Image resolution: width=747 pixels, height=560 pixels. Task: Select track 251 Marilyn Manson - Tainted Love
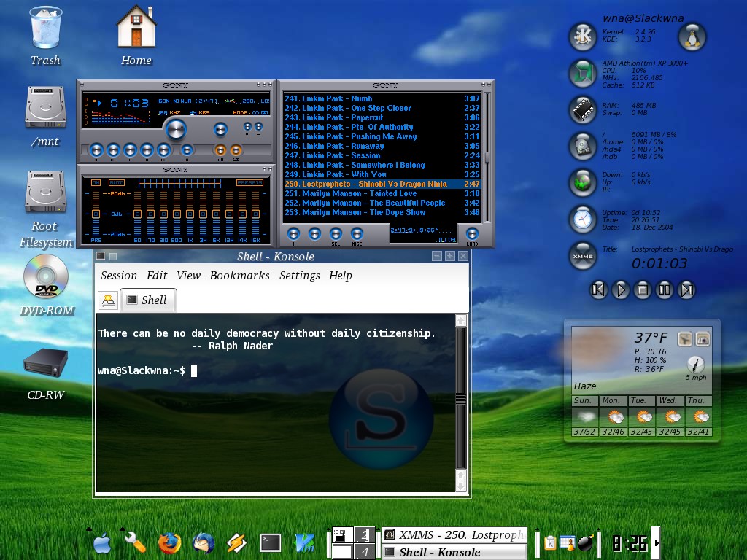(x=382, y=193)
